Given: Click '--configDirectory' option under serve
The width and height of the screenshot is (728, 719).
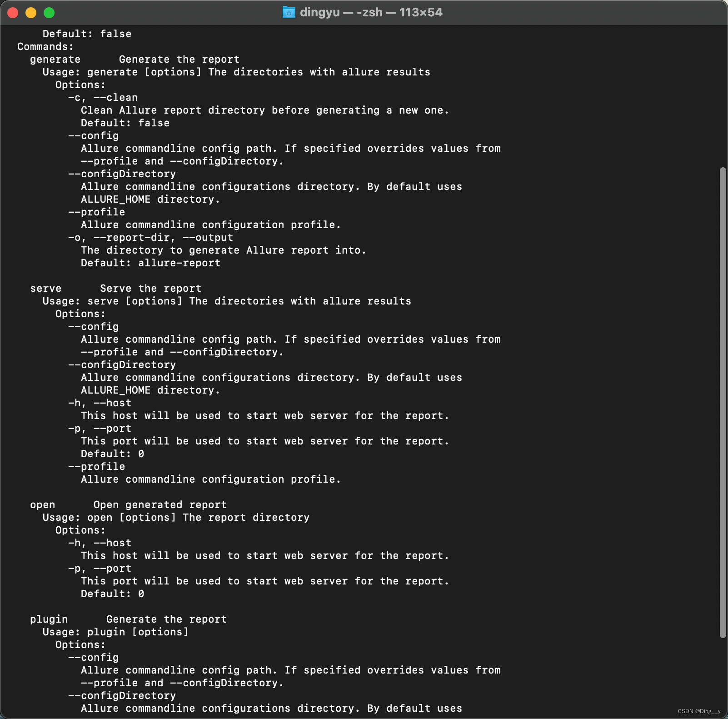Looking at the screenshot, I should click(122, 365).
